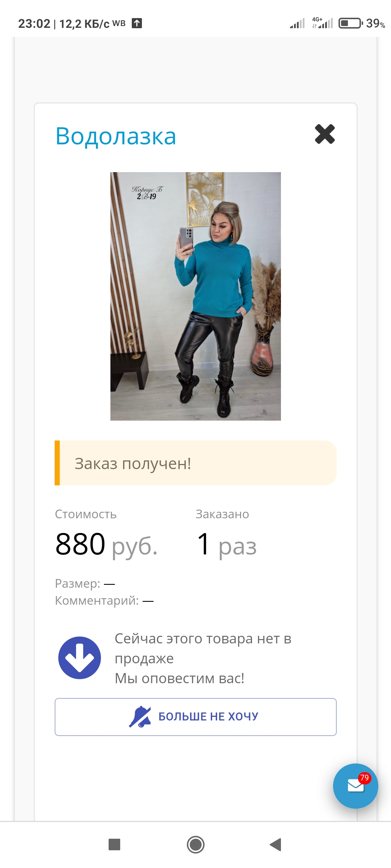Image resolution: width=391 pixels, height=868 pixels.
Task: Tap the 880 руб. price
Action: tap(106, 544)
